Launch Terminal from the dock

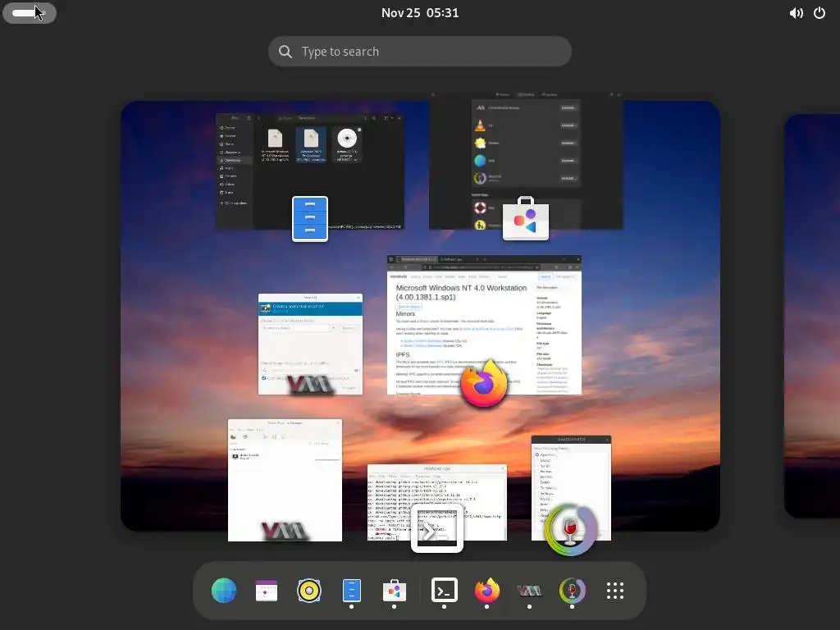444,591
